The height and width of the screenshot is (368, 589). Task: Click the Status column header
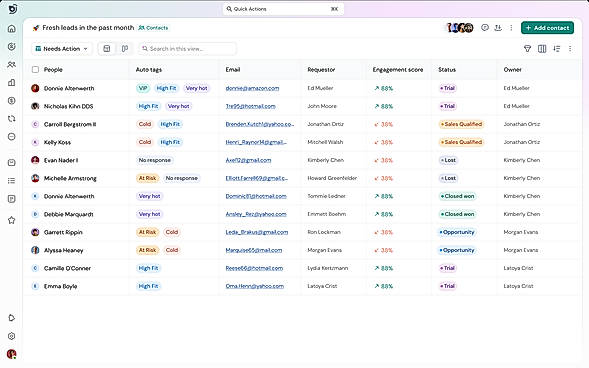pyautogui.click(x=447, y=69)
